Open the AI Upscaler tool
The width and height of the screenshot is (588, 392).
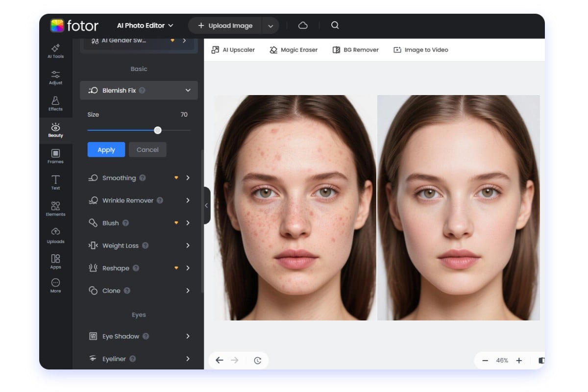(233, 50)
